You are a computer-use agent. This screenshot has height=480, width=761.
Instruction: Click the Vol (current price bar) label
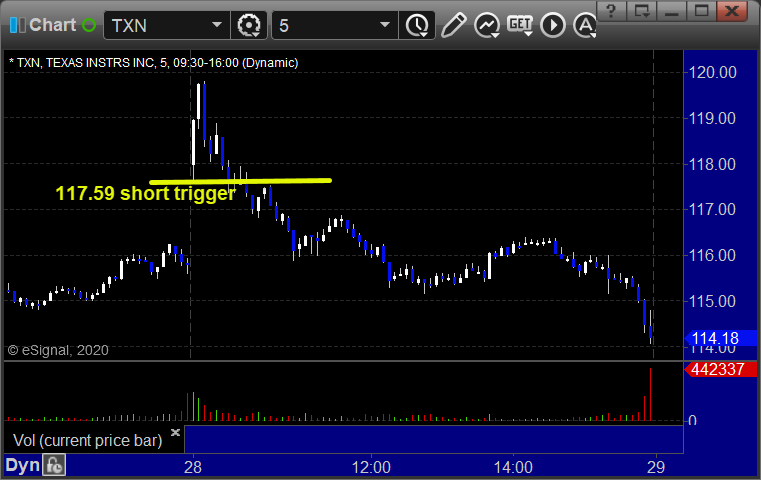(x=87, y=440)
